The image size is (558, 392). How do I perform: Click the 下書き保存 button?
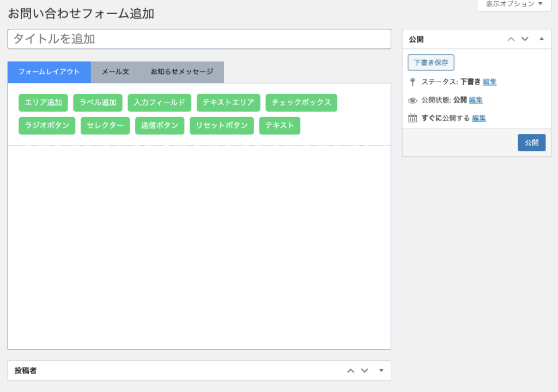(x=430, y=63)
